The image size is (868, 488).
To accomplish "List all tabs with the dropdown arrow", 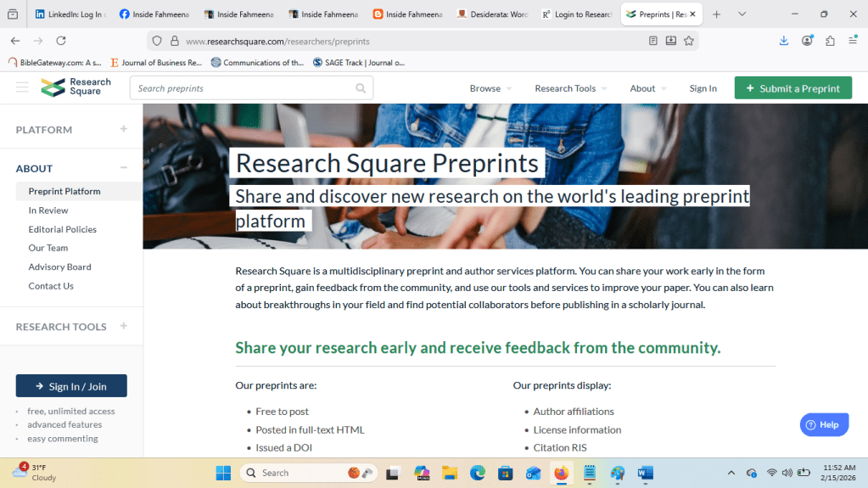I will pos(742,14).
